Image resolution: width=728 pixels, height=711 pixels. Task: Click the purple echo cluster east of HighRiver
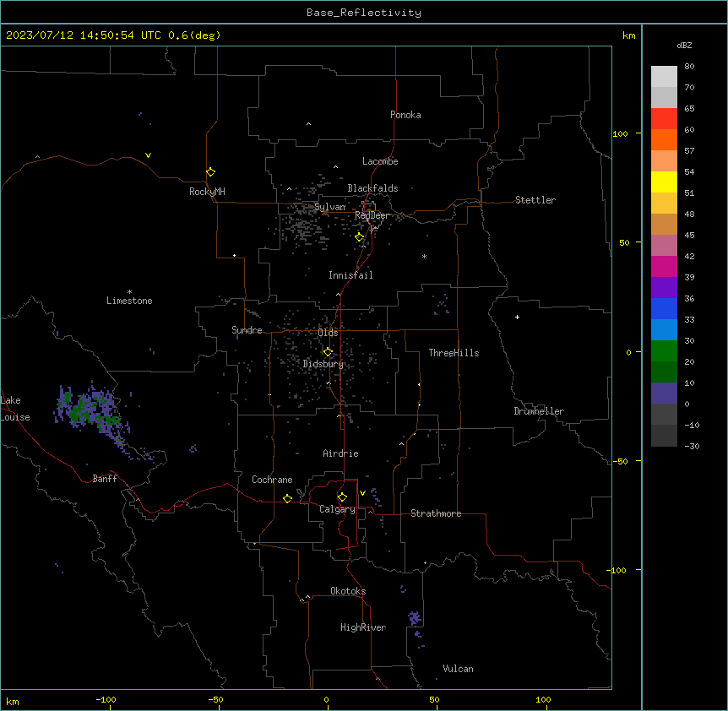415,618
